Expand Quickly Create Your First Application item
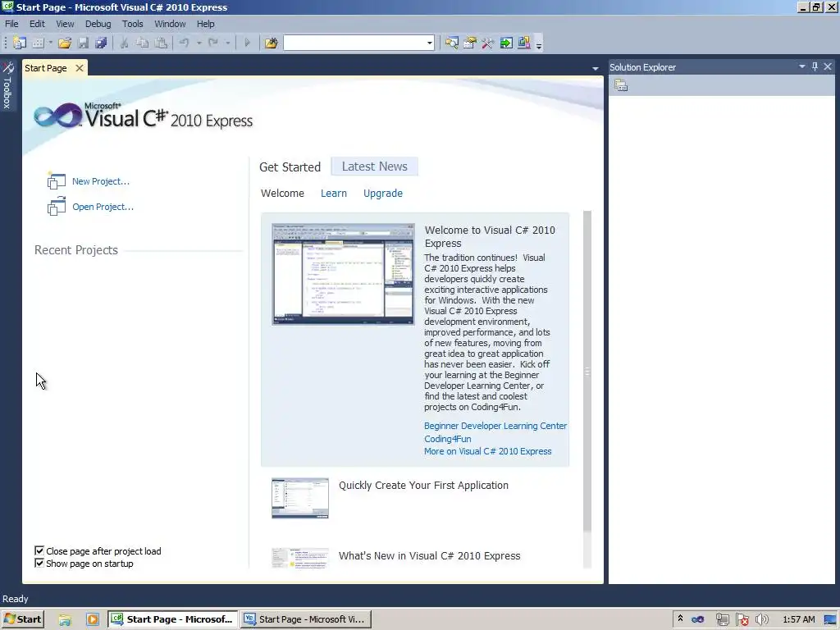The image size is (840, 630). click(x=423, y=486)
